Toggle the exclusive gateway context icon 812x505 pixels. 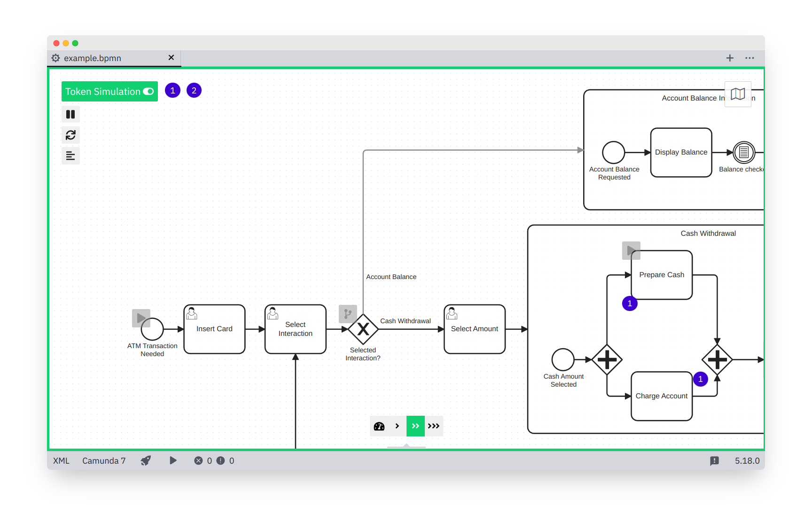(x=348, y=314)
